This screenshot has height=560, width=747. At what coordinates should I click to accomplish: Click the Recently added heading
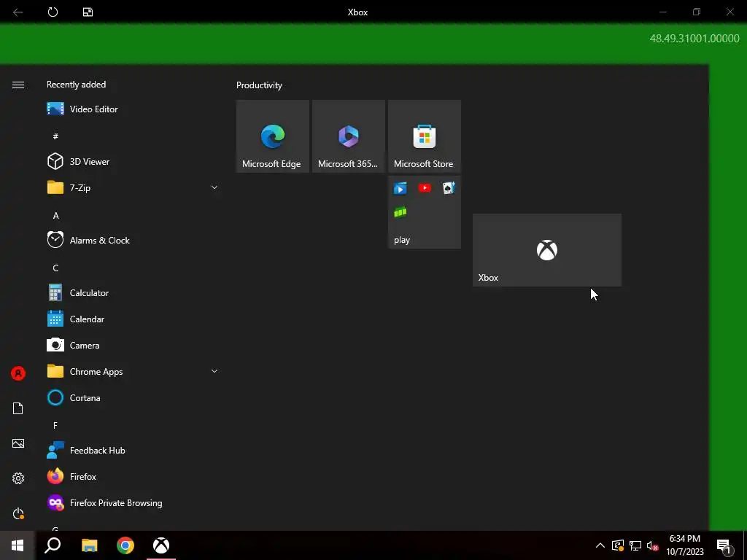[x=76, y=85]
